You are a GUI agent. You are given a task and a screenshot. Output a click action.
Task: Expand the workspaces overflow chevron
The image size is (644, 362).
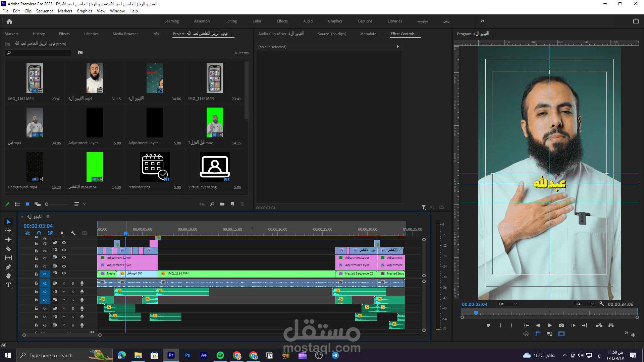(x=482, y=21)
